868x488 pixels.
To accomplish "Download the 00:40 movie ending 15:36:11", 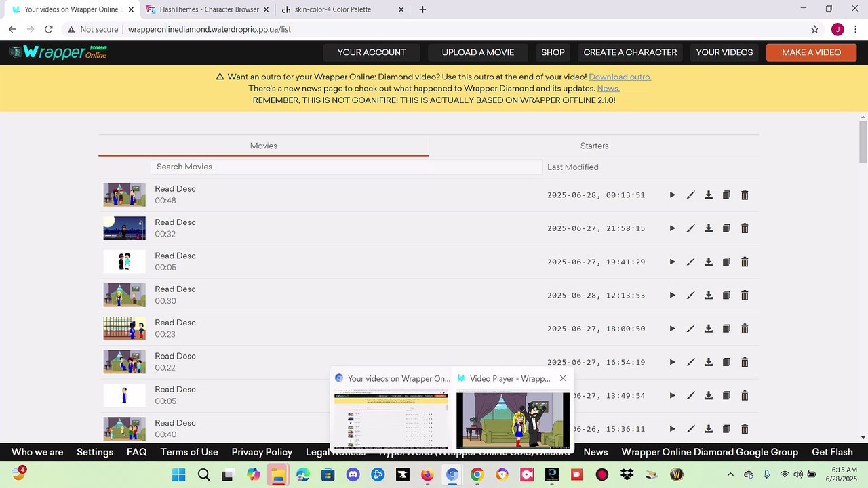I will pos(709,429).
